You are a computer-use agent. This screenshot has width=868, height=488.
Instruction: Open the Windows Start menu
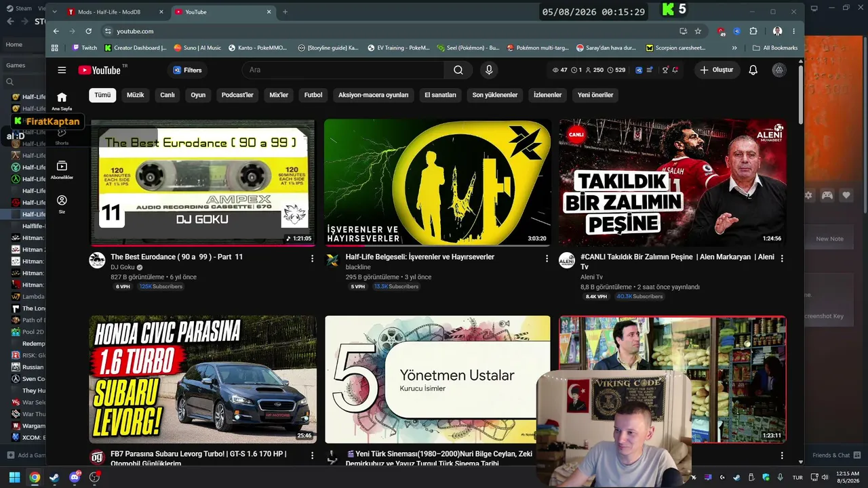14,477
